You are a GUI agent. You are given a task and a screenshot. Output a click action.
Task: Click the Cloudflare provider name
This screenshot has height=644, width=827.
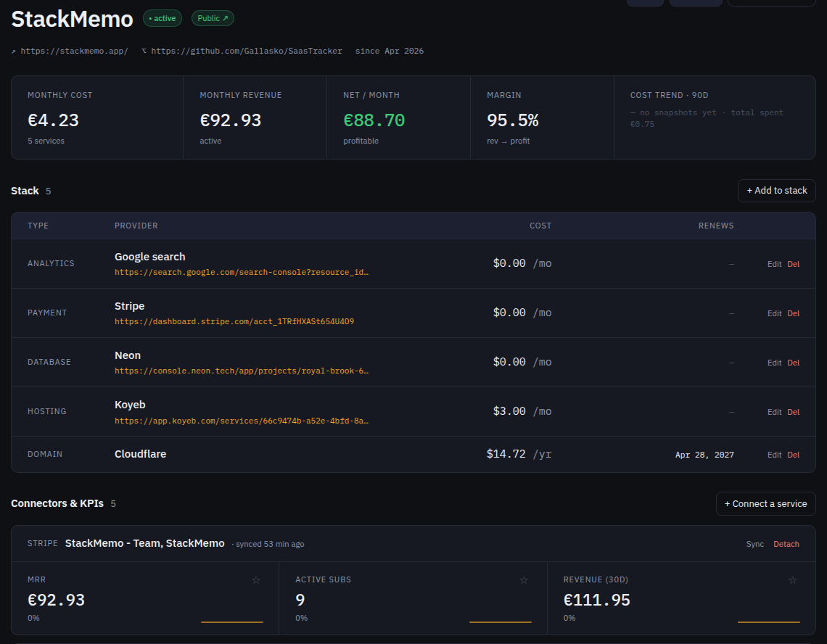[x=140, y=454]
